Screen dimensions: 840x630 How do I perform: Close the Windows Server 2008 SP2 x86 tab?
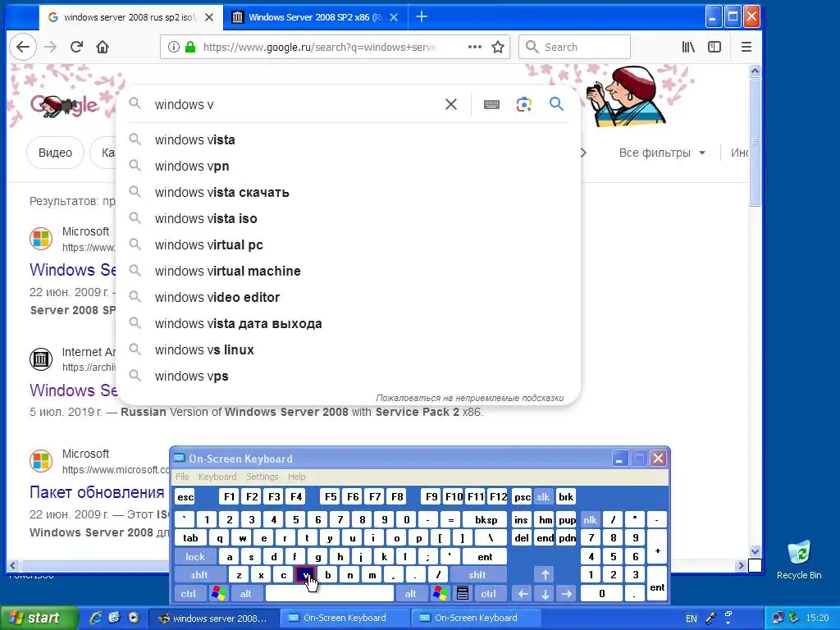pyautogui.click(x=394, y=17)
